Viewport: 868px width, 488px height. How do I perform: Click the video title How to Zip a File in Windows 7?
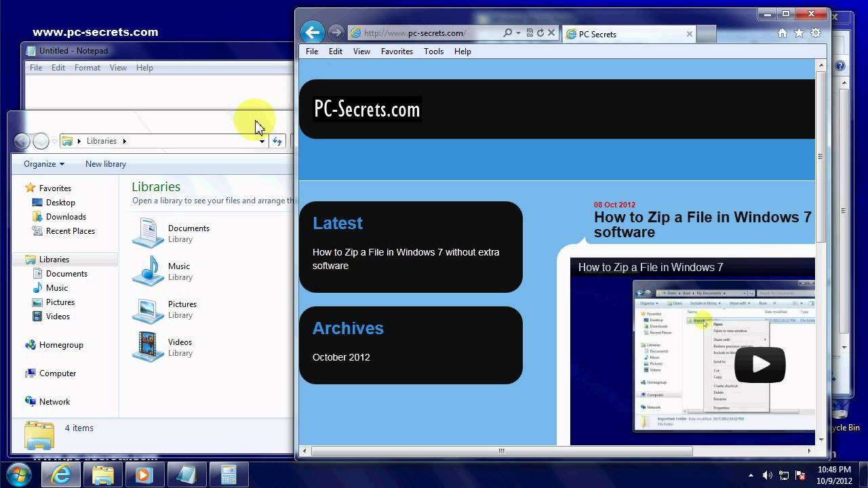(651, 267)
